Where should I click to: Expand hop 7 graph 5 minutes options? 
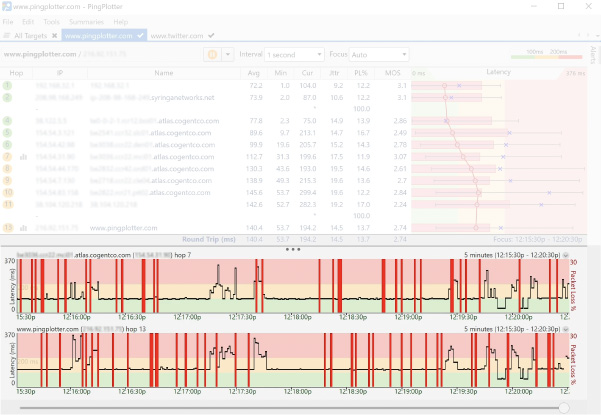click(x=566, y=255)
